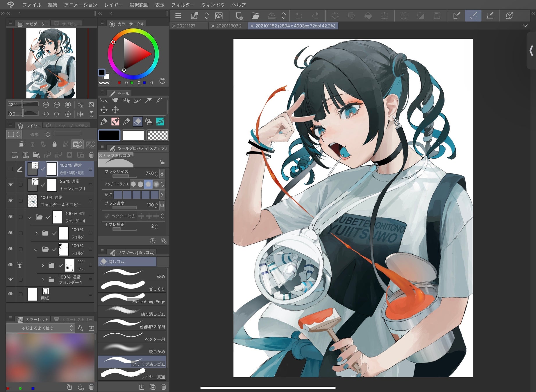Click the undo arrow in command bar
The height and width of the screenshot is (392, 536).
(299, 16)
